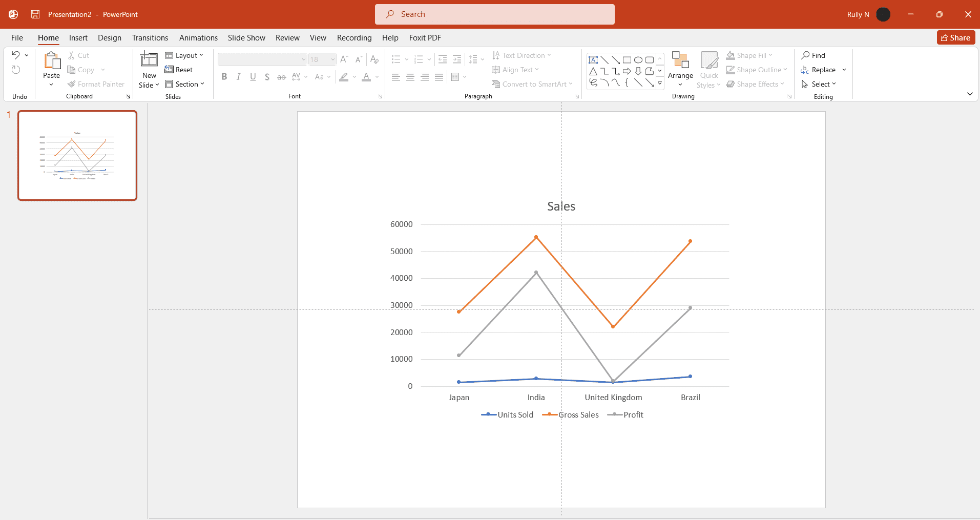Click the Undo arrow icon
The image size is (980, 520).
(16, 55)
